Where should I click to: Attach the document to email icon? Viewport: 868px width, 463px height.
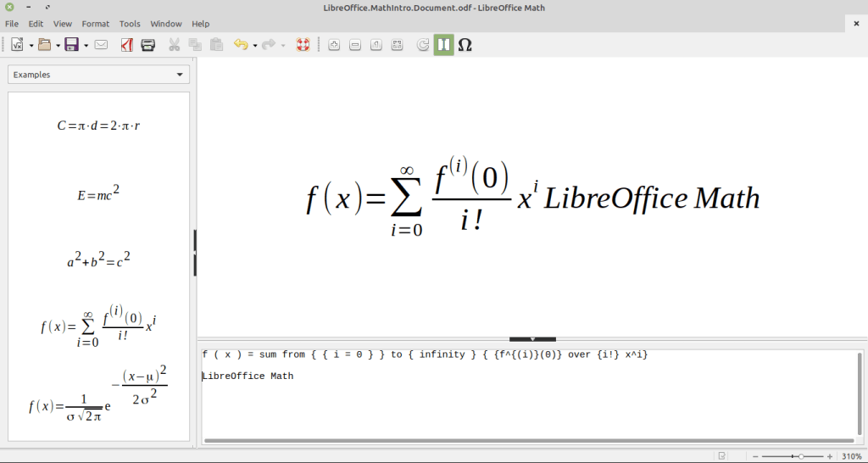coord(101,45)
